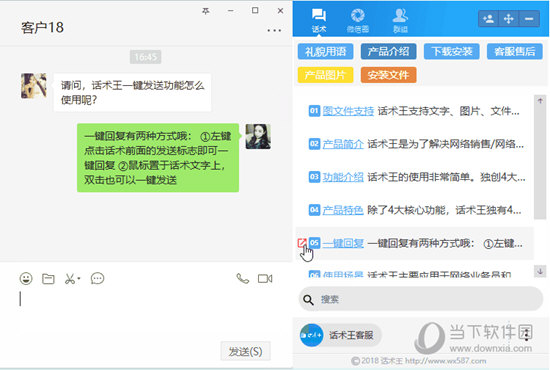
Task: Open the 功能介绍 script link
Action: (x=343, y=177)
